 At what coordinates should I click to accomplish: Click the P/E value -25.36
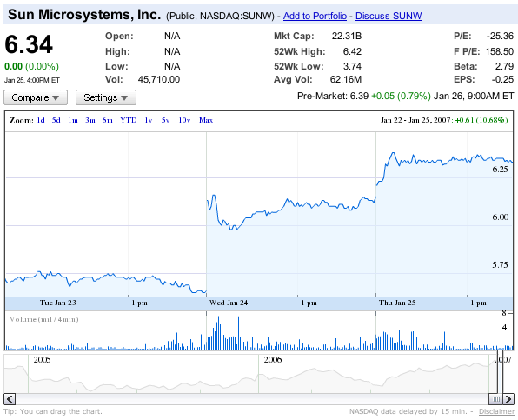[500, 36]
